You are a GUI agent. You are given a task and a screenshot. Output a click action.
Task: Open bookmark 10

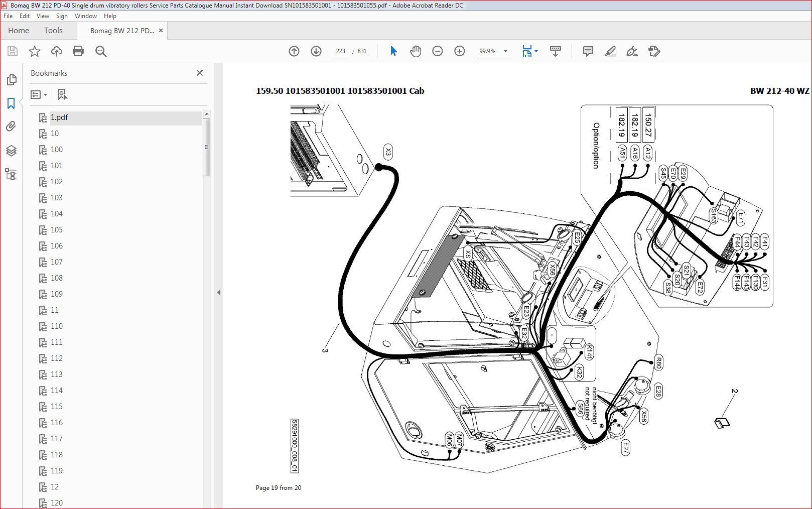[54, 134]
